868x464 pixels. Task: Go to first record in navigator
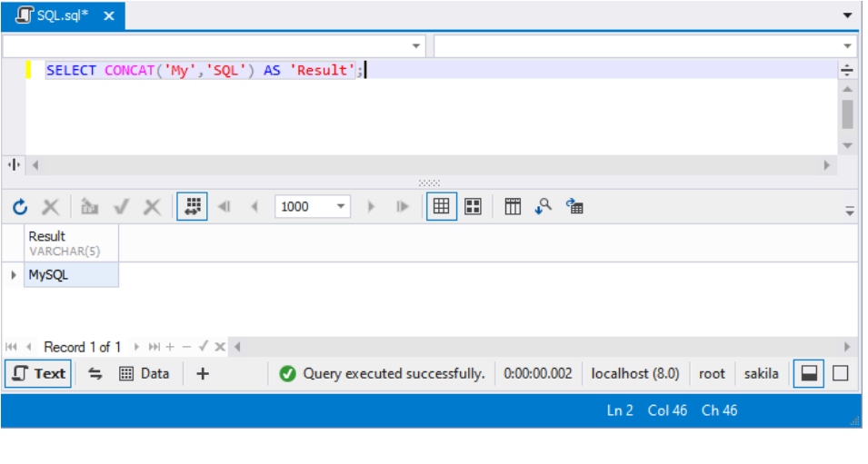pos(11,347)
